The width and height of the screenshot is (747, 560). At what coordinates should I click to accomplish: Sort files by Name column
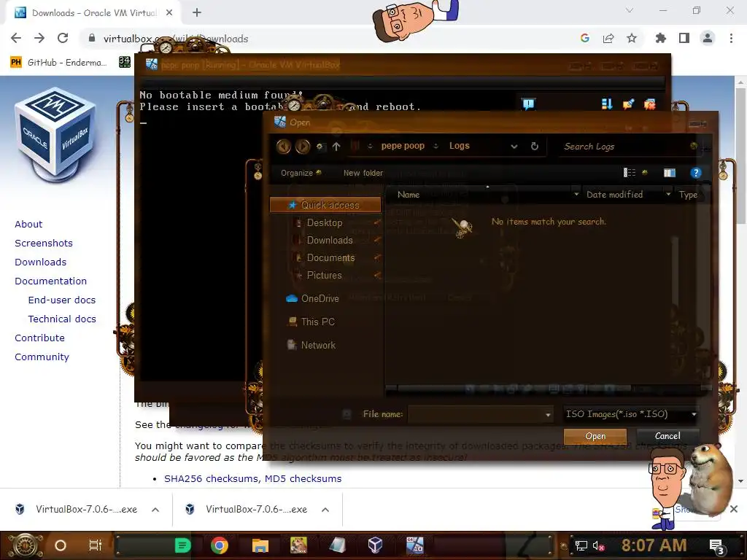(409, 194)
